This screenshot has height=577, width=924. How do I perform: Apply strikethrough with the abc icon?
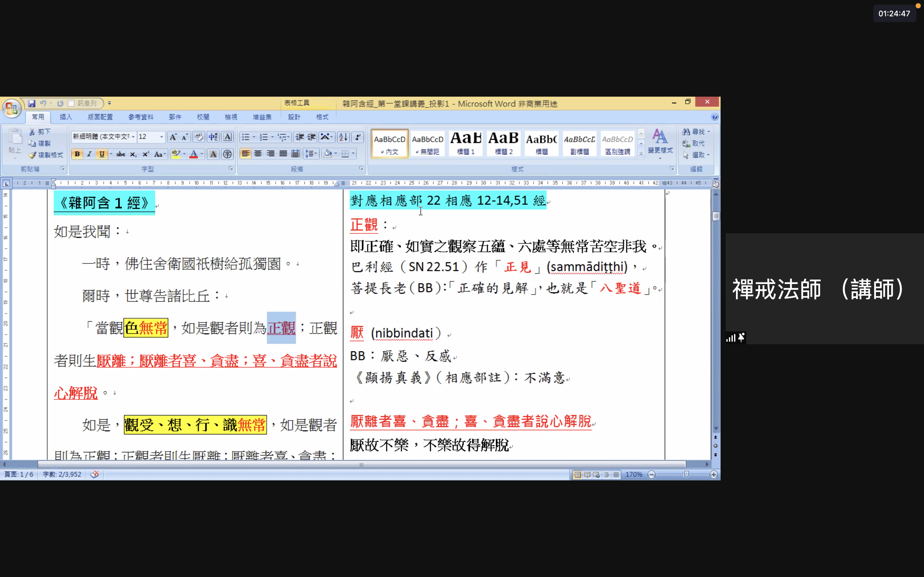click(121, 154)
